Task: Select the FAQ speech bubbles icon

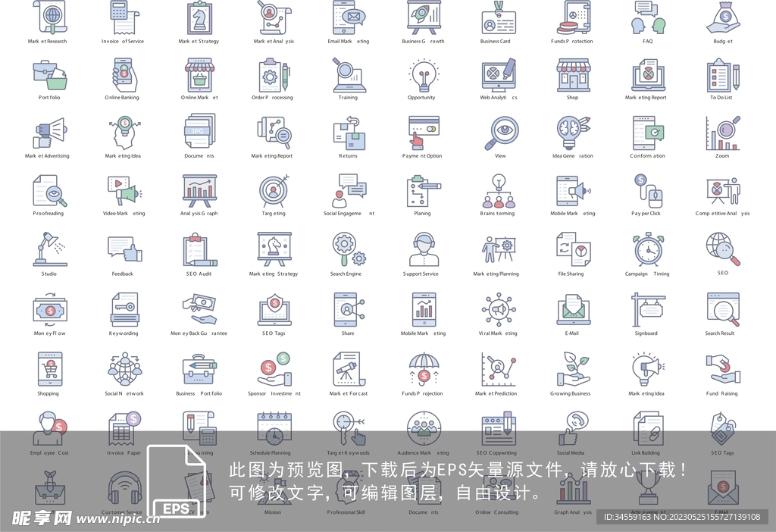Action: [x=647, y=17]
